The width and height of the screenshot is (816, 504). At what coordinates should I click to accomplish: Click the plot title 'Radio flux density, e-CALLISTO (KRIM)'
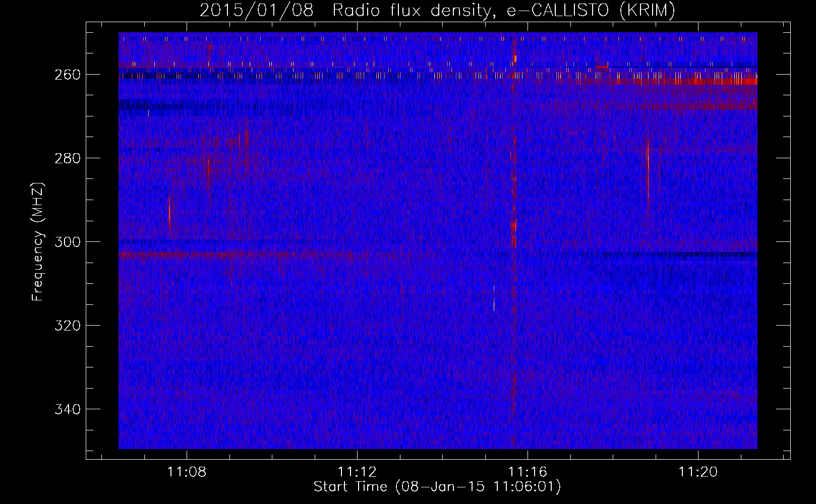click(504, 10)
